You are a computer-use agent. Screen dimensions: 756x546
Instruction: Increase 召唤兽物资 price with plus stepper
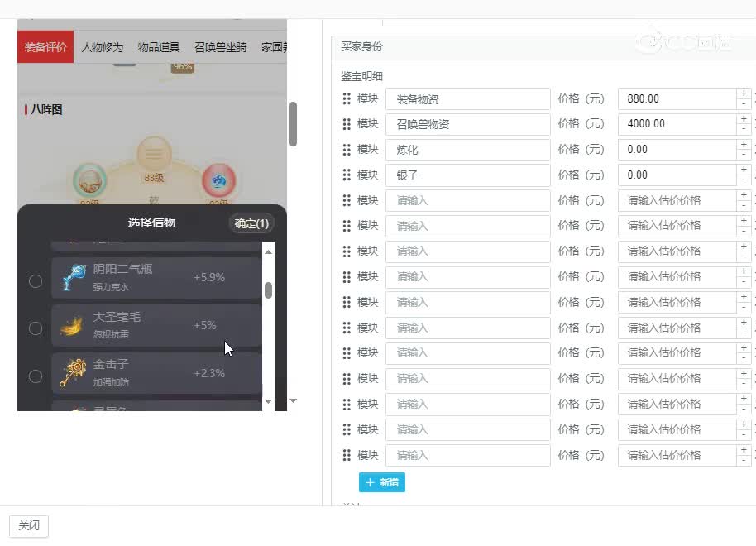[x=744, y=118]
